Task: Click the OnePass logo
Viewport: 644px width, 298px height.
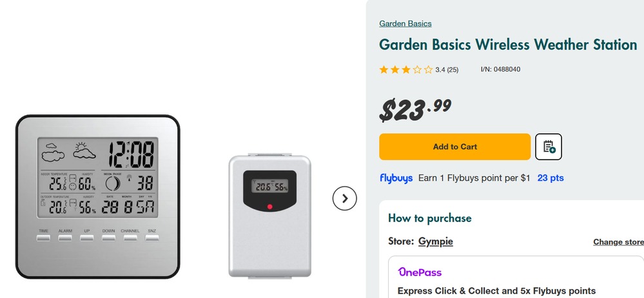Action: 420,272
